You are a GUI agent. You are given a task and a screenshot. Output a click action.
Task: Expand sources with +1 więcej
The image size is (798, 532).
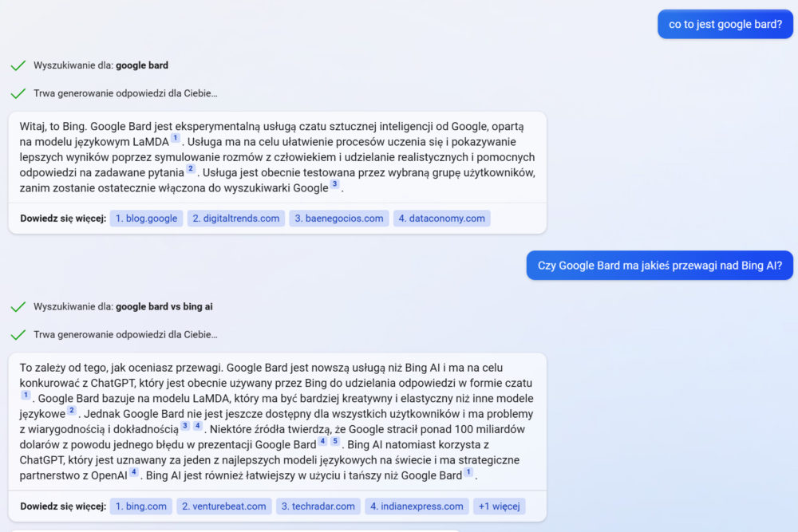click(x=500, y=506)
